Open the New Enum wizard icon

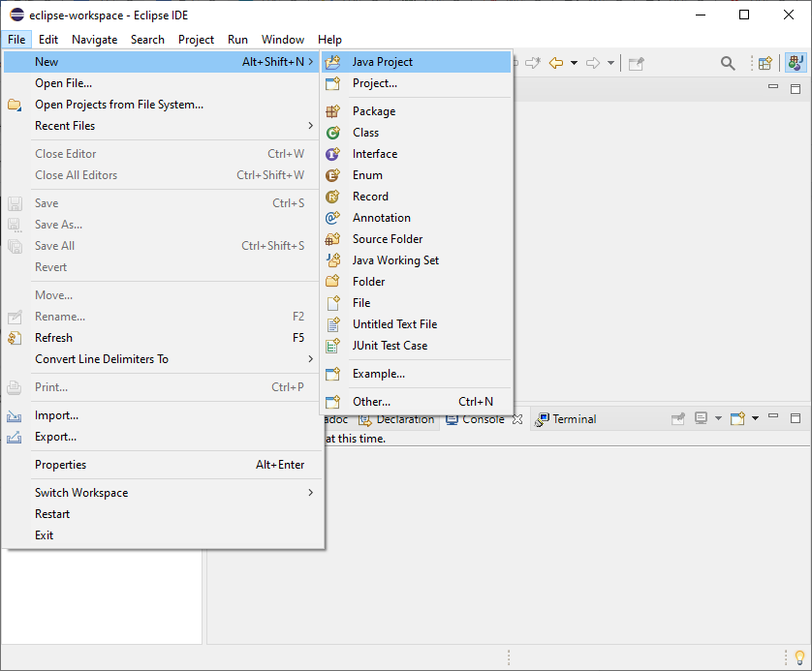coord(331,174)
